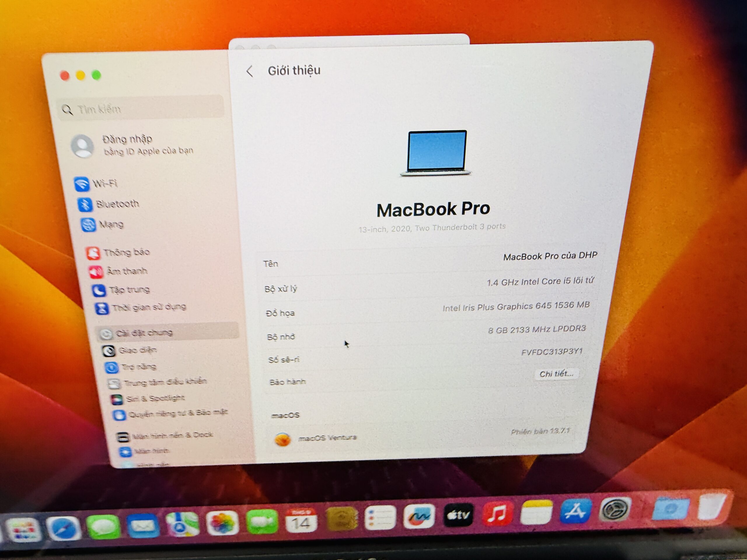Viewport: 747px width, 560px height.
Task: Open Reminders from the Dock
Action: coord(380,517)
